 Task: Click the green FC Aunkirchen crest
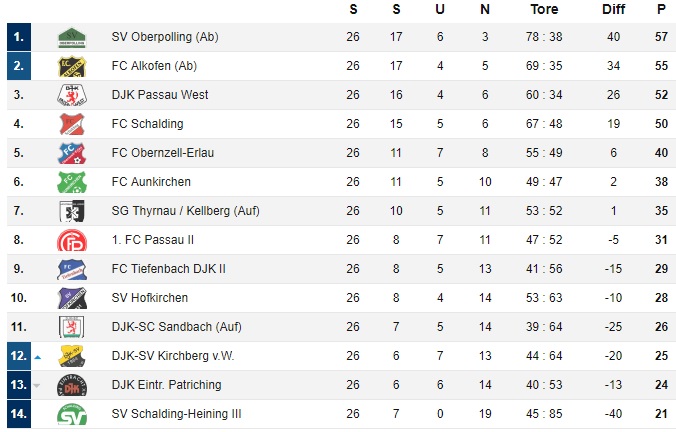[x=72, y=182]
